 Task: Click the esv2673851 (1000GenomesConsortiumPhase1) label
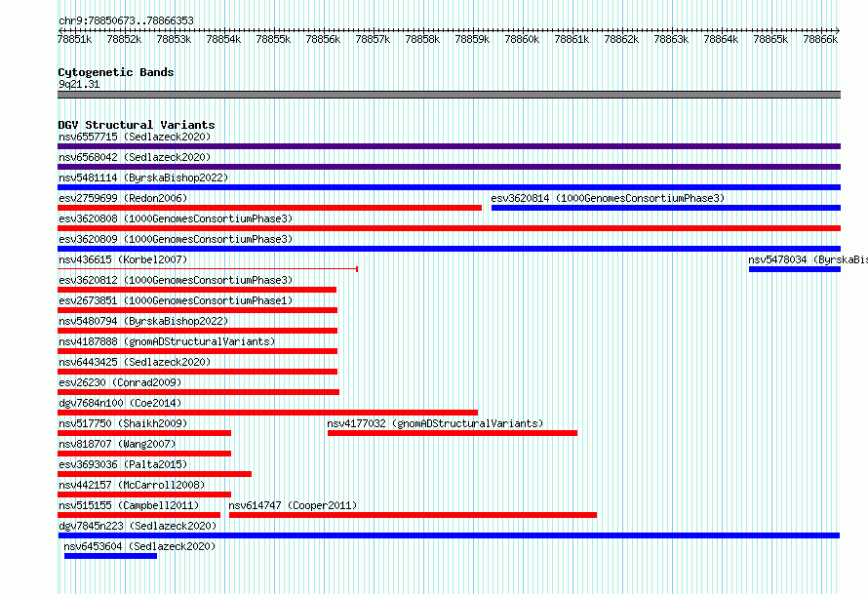click(176, 300)
